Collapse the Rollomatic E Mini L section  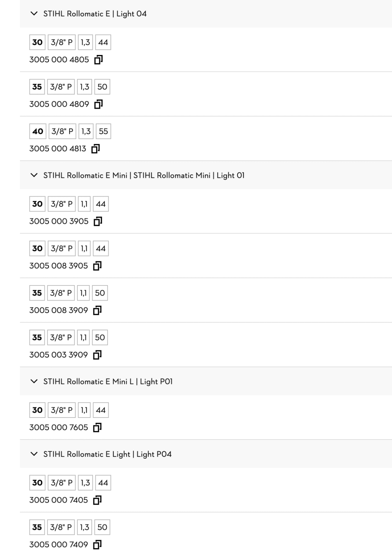point(34,381)
